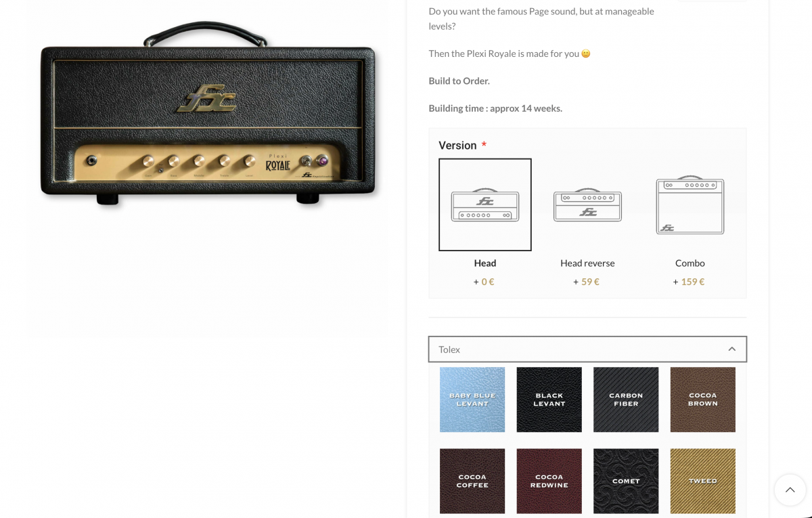Select Baby Blue Levant tolex swatch
This screenshot has height=518, width=812.
coord(472,400)
